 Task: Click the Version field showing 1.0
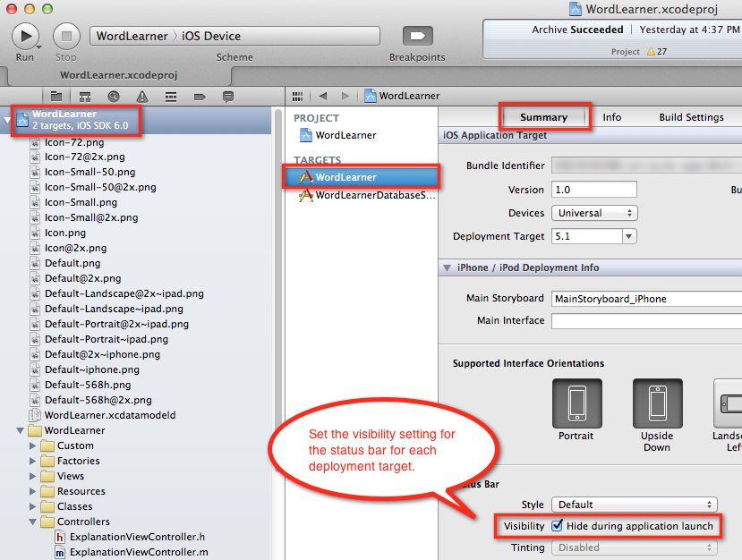coord(594,190)
